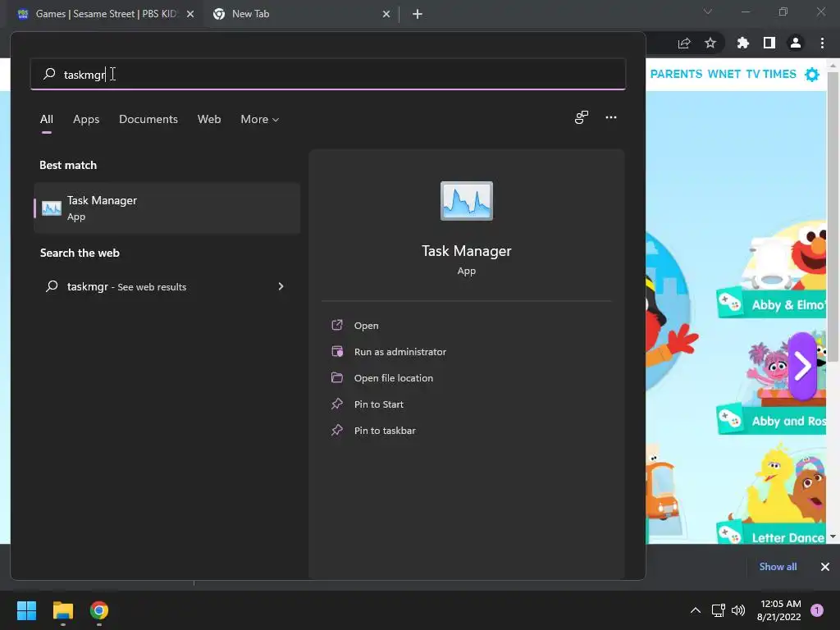Open PBS Kids settings gear icon
The width and height of the screenshot is (840, 630).
(812, 75)
